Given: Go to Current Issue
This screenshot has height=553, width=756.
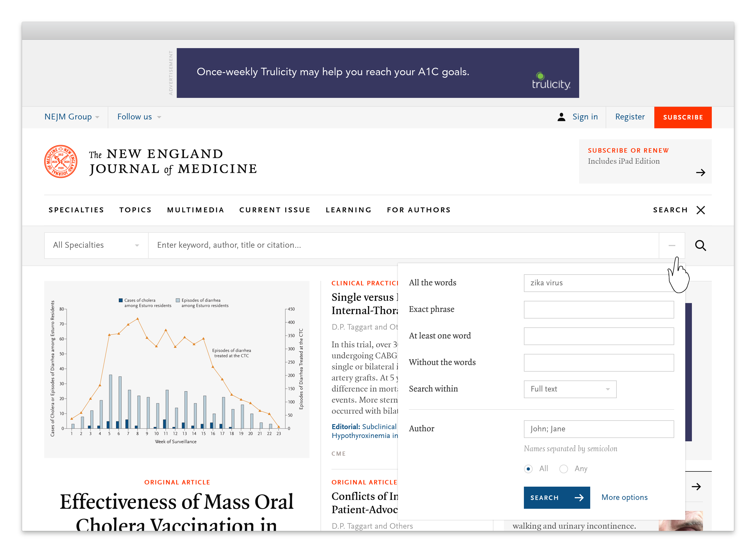Looking at the screenshot, I should coord(275,210).
